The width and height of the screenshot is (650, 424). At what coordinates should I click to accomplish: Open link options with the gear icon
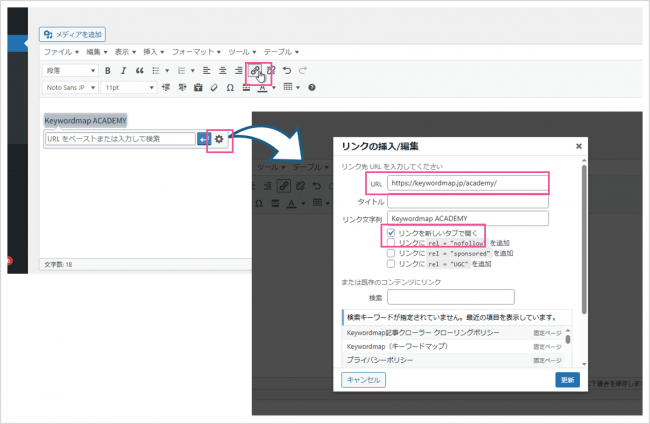[x=219, y=139]
